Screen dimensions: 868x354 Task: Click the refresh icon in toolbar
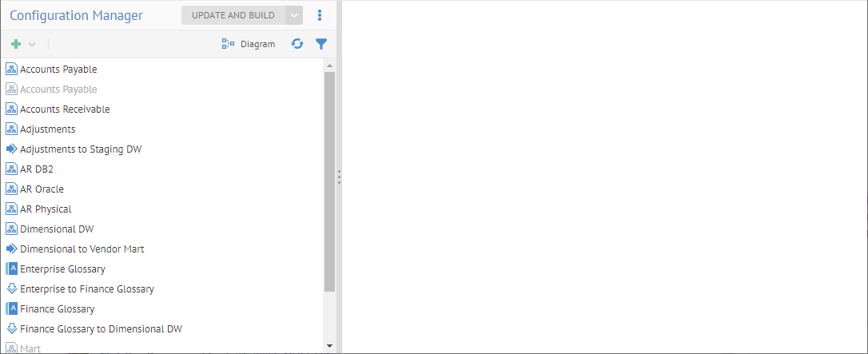click(x=297, y=45)
